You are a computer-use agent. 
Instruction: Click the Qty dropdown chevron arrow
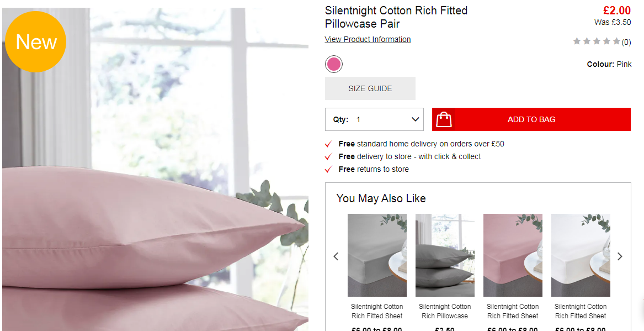click(x=415, y=120)
